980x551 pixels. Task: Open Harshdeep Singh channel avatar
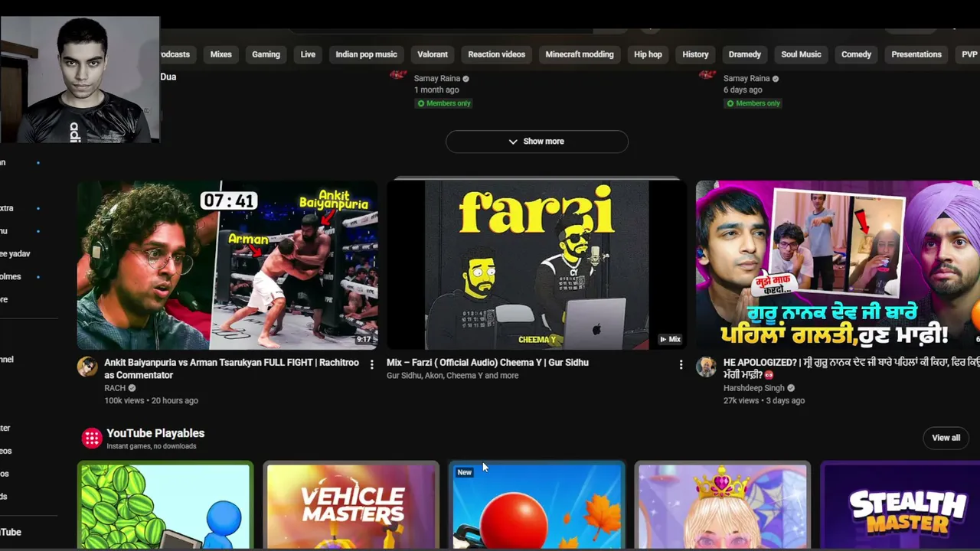[x=706, y=367]
